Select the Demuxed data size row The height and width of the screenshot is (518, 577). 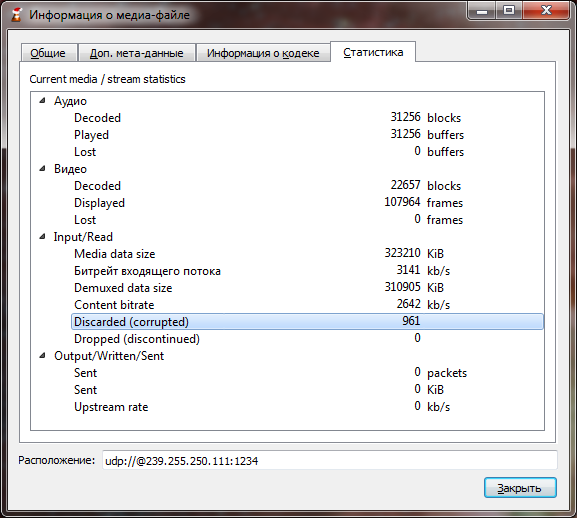point(307,287)
